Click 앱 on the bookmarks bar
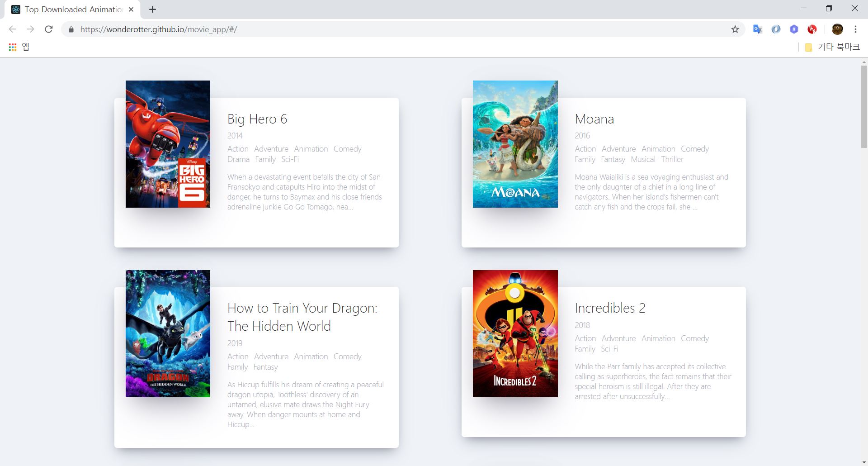 (25, 47)
